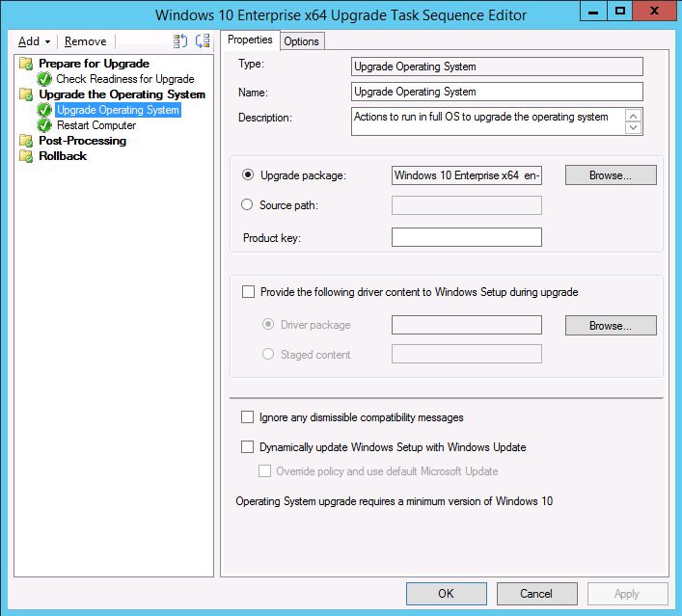Enable driver content for Windows Setup checkbox
The image size is (682, 616).
[x=248, y=292]
